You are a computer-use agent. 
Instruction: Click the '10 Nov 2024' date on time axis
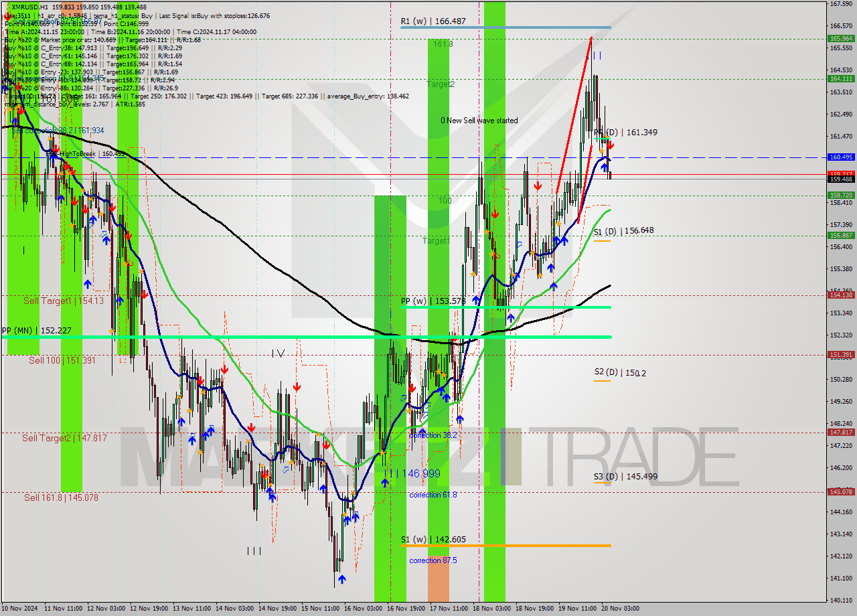pyautogui.click(x=20, y=609)
